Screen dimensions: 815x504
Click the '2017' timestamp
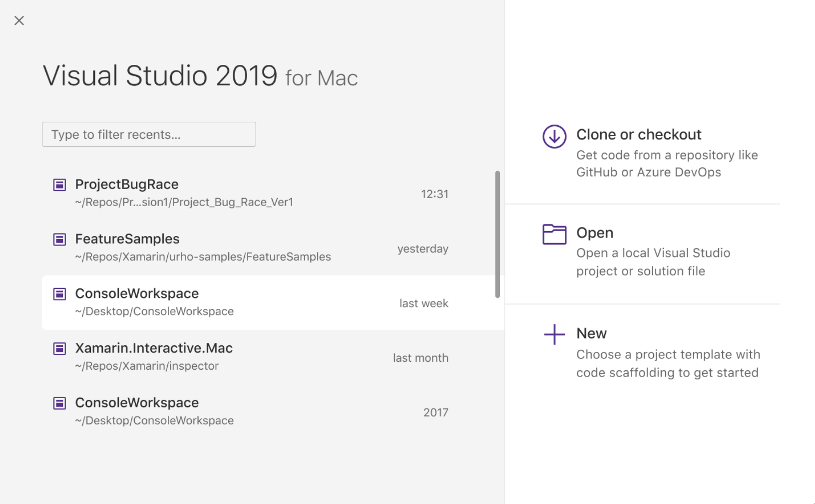[436, 413]
